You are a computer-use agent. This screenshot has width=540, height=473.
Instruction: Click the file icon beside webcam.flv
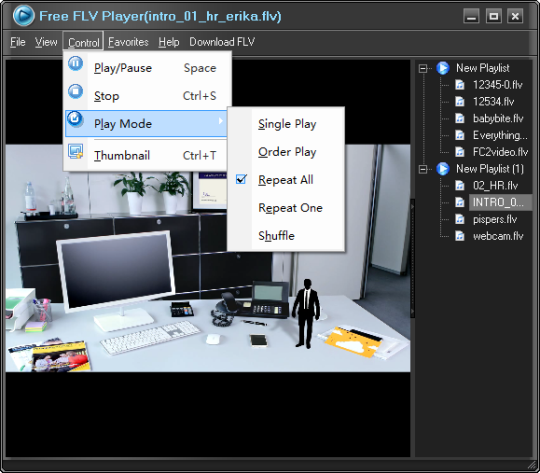coord(460,236)
